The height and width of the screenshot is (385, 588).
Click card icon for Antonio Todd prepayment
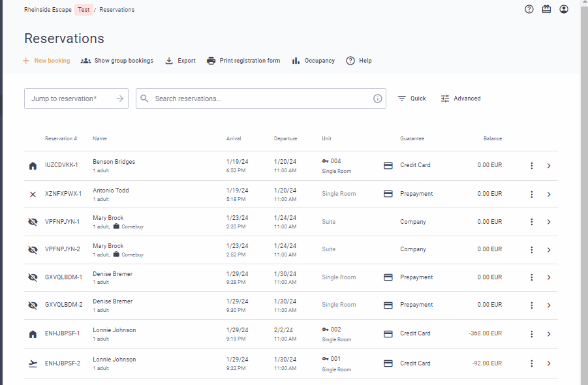tap(388, 194)
